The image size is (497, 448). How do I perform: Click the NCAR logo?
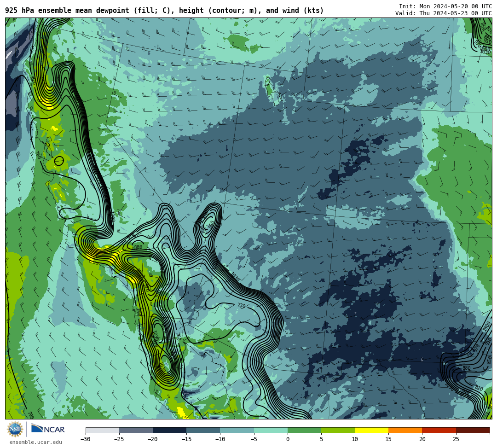(x=48, y=429)
